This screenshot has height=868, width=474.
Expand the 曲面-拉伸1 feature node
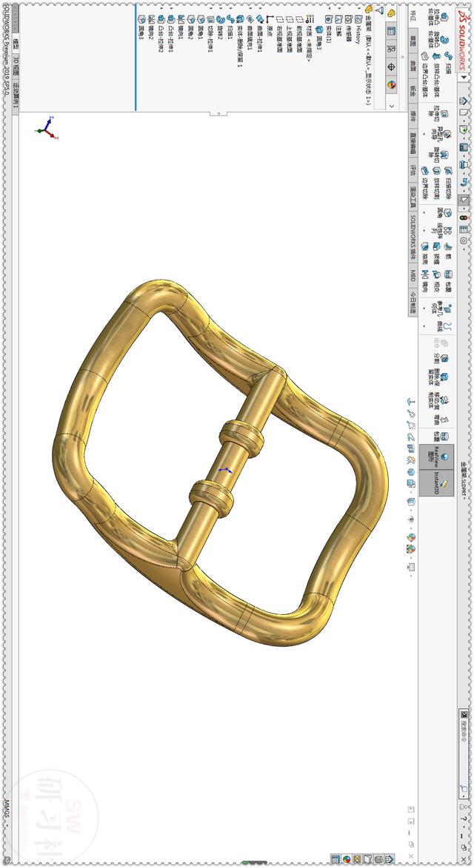[260, 7]
